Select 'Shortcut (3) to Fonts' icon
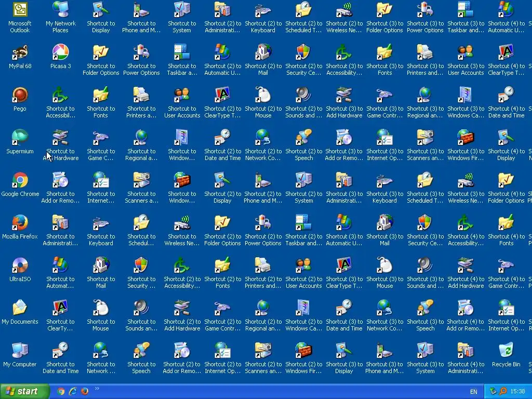The width and height of the screenshot is (532, 399). coord(384,60)
